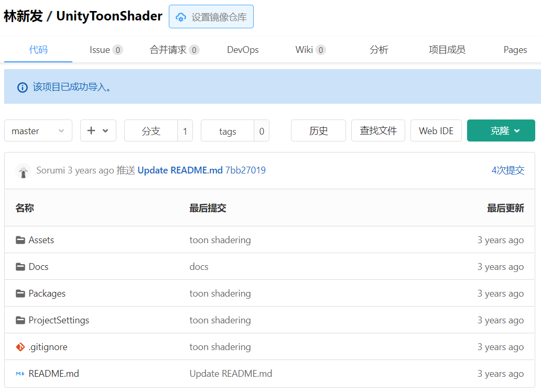Click the branch count 1 badge
This screenshot has height=392, width=541.
click(185, 130)
